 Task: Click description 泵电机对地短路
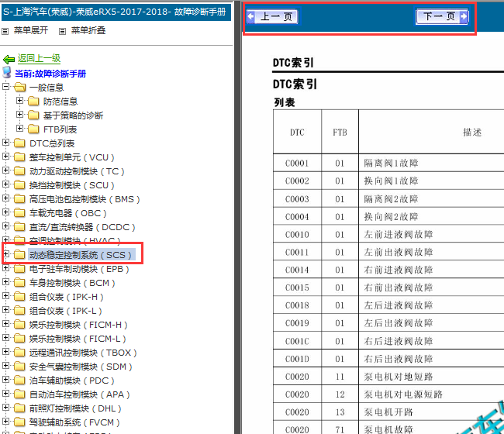click(399, 377)
